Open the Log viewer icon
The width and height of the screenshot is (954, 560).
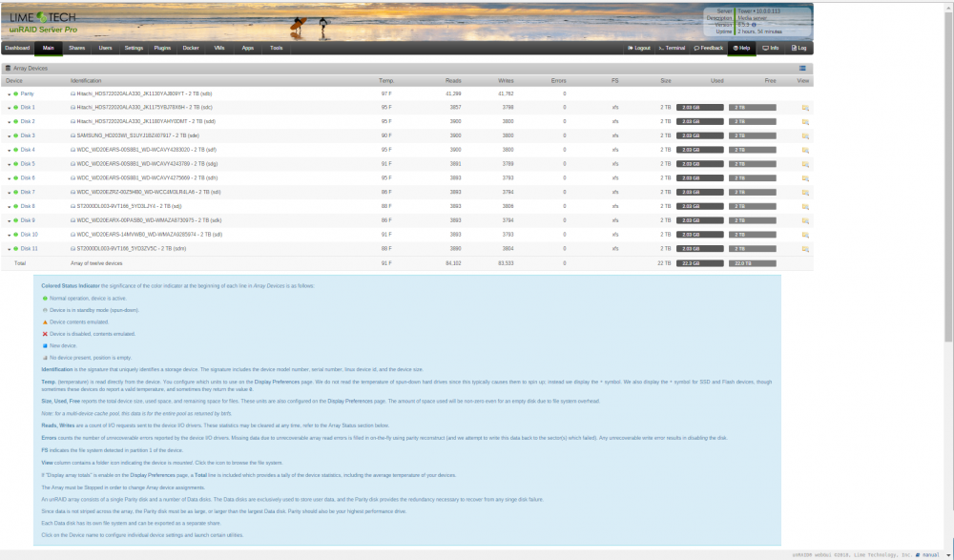[x=798, y=48]
